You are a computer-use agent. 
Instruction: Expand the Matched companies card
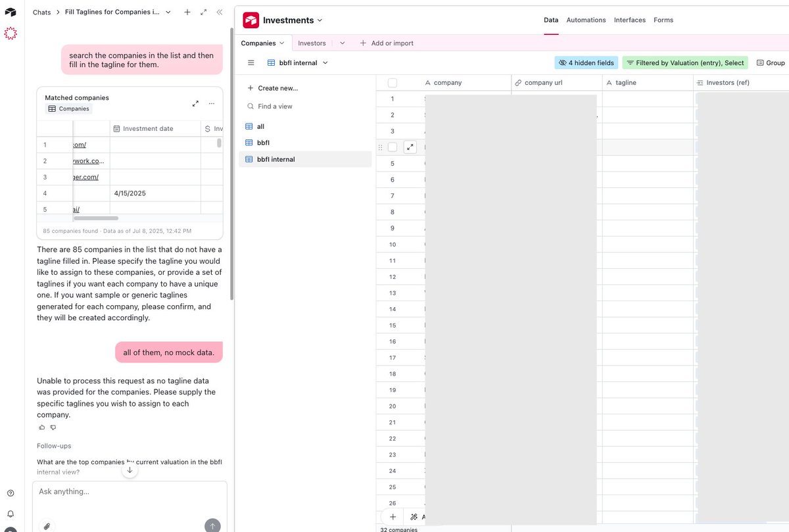[195, 103]
